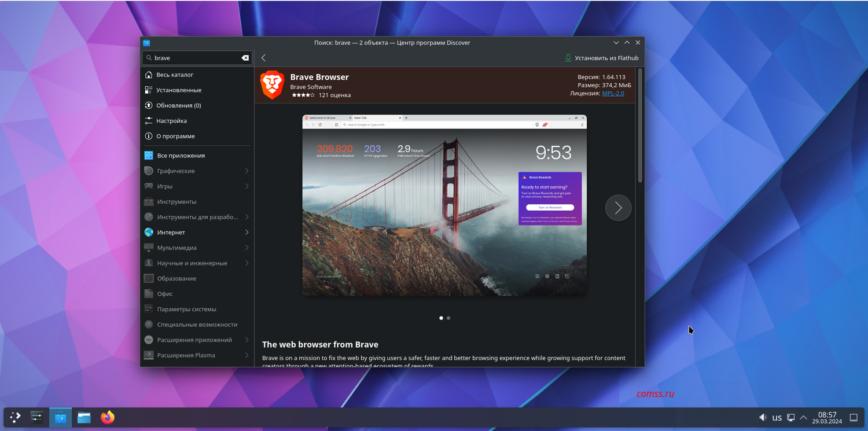The width and height of the screenshot is (868, 431).
Task: Click the star rating under Brave Software
Action: pyautogui.click(x=303, y=95)
